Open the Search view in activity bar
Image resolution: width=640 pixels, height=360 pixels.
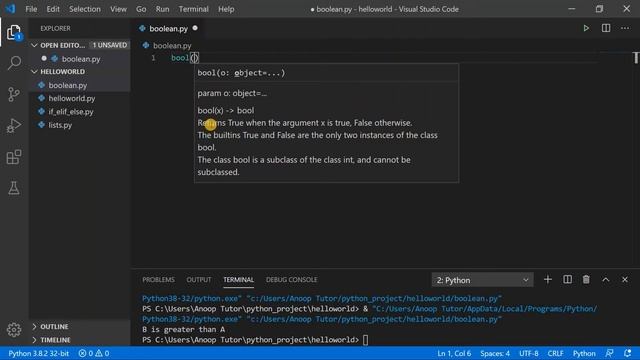click(x=14, y=63)
